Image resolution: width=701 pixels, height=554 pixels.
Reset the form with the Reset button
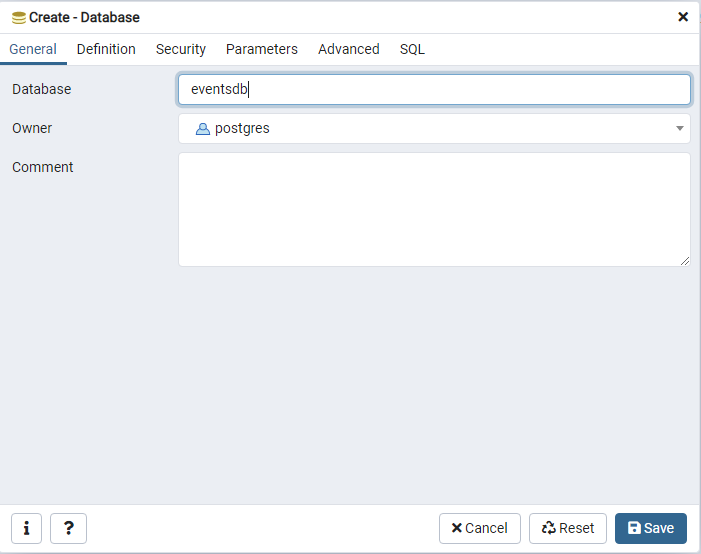point(568,528)
